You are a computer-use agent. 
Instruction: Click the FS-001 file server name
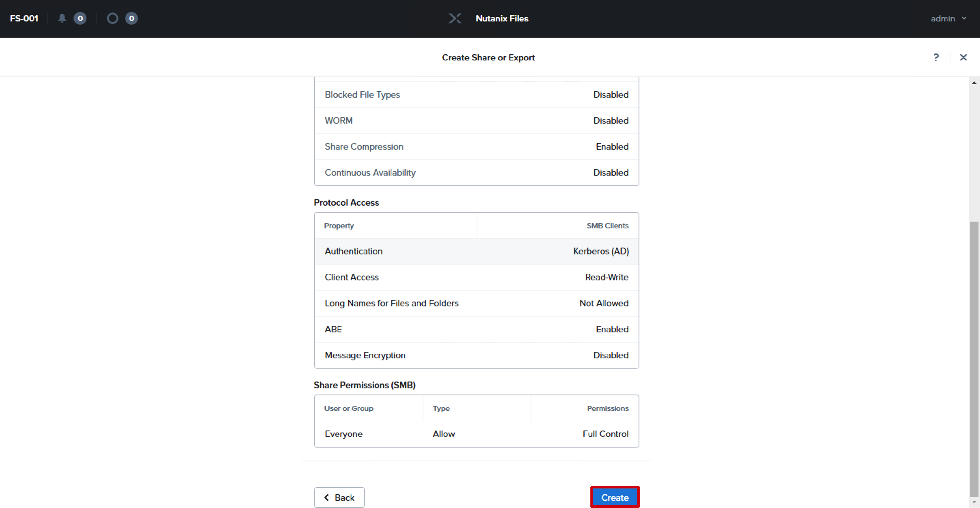(24, 18)
